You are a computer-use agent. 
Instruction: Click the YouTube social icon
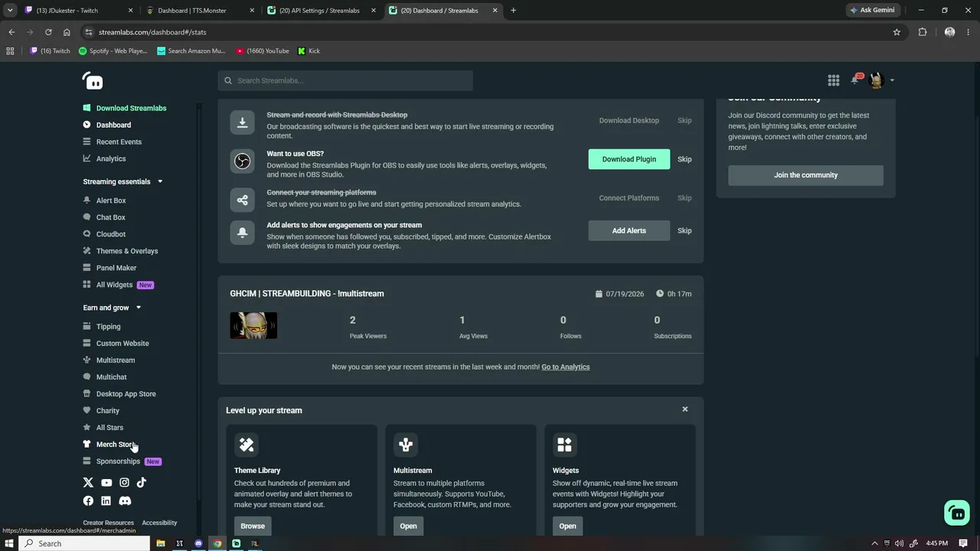click(106, 483)
